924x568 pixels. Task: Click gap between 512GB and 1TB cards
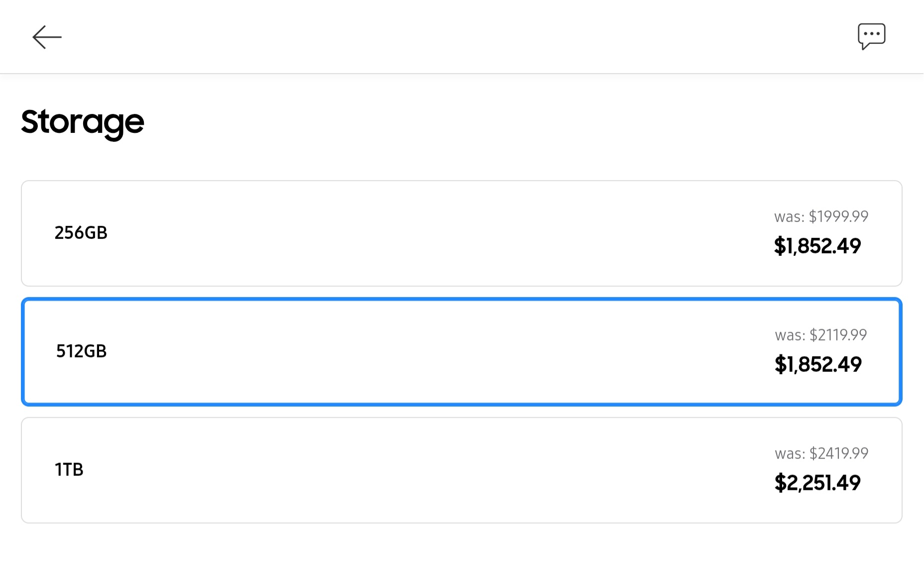point(448,412)
